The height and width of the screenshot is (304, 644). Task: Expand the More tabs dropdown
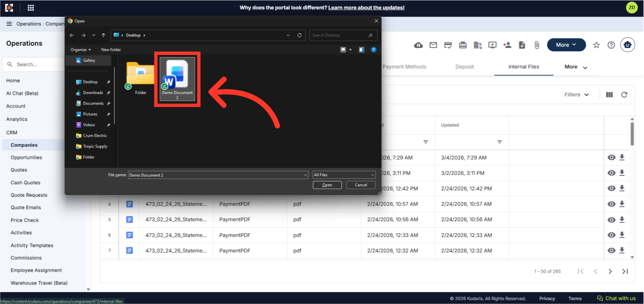(576, 67)
